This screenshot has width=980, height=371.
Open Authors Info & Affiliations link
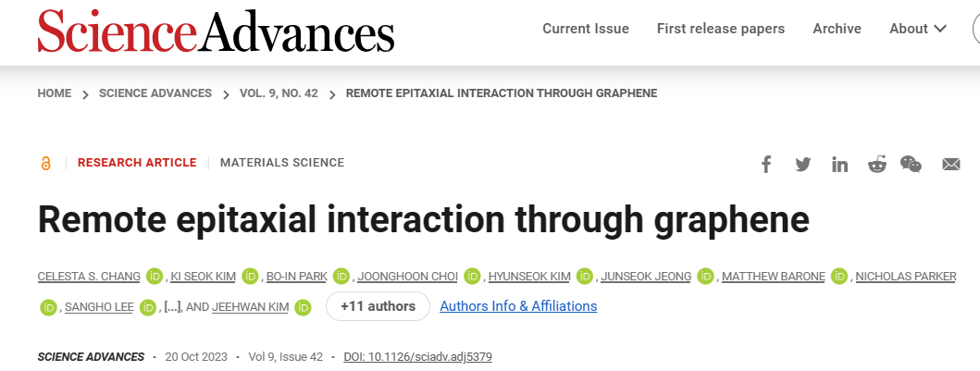[x=518, y=306]
